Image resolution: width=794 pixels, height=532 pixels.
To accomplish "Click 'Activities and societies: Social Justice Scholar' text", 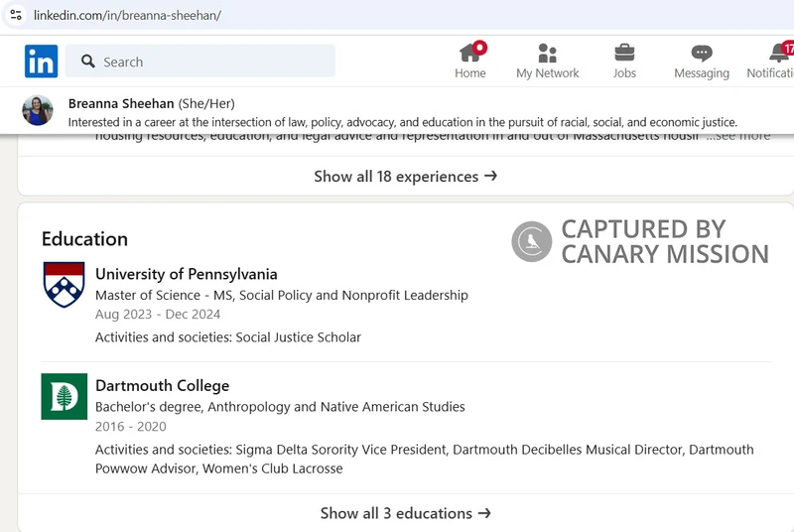I will (x=228, y=337).
